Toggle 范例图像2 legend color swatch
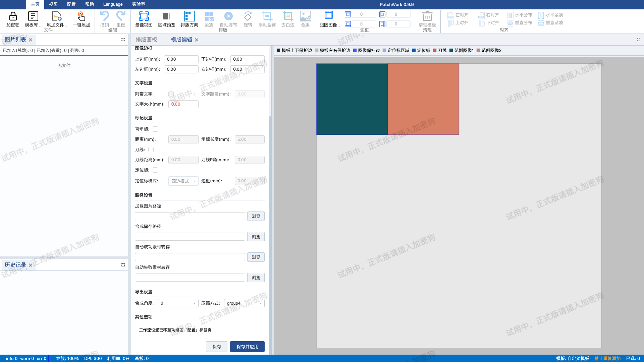The height and width of the screenshot is (362, 644). 478,50
